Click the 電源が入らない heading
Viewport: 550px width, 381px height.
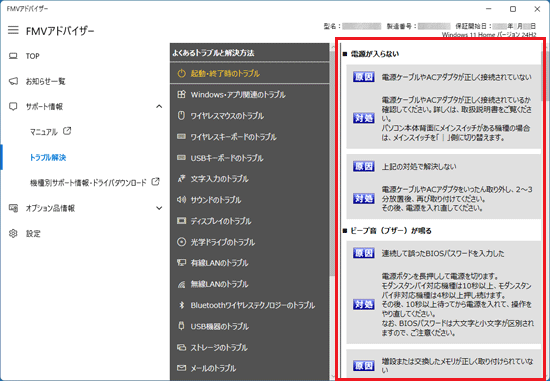click(x=375, y=54)
